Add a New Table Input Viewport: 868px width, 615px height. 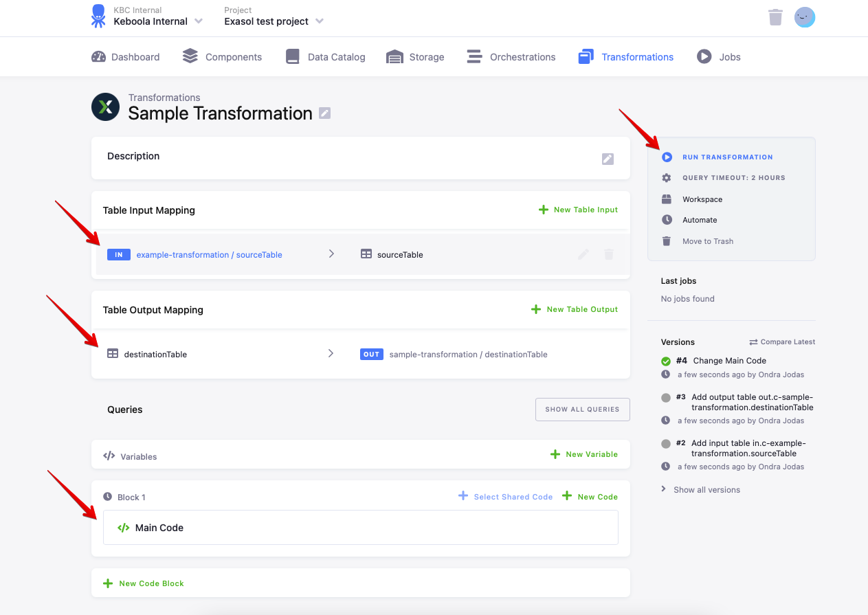578,210
